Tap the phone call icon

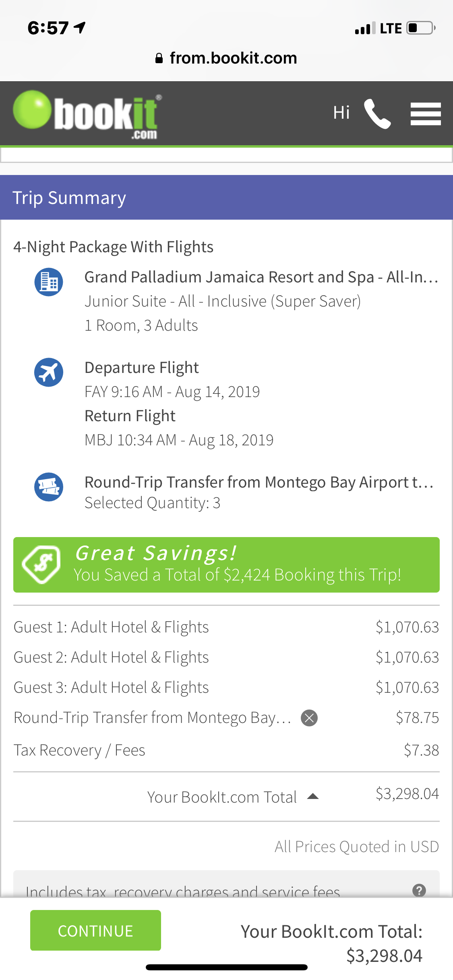tap(377, 114)
